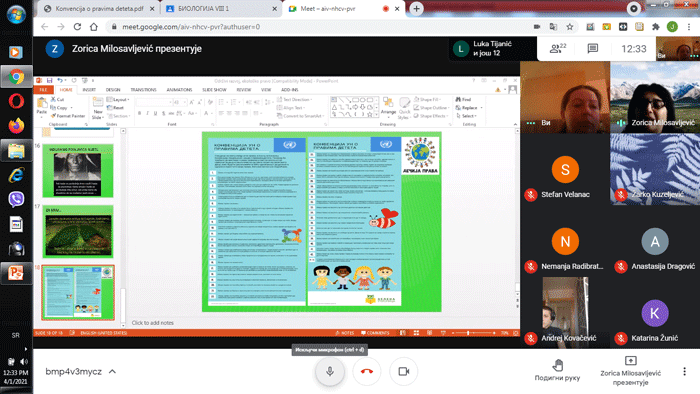Open the Select dropdown in Editing group
Screen dimensions: 700x394
467,116
